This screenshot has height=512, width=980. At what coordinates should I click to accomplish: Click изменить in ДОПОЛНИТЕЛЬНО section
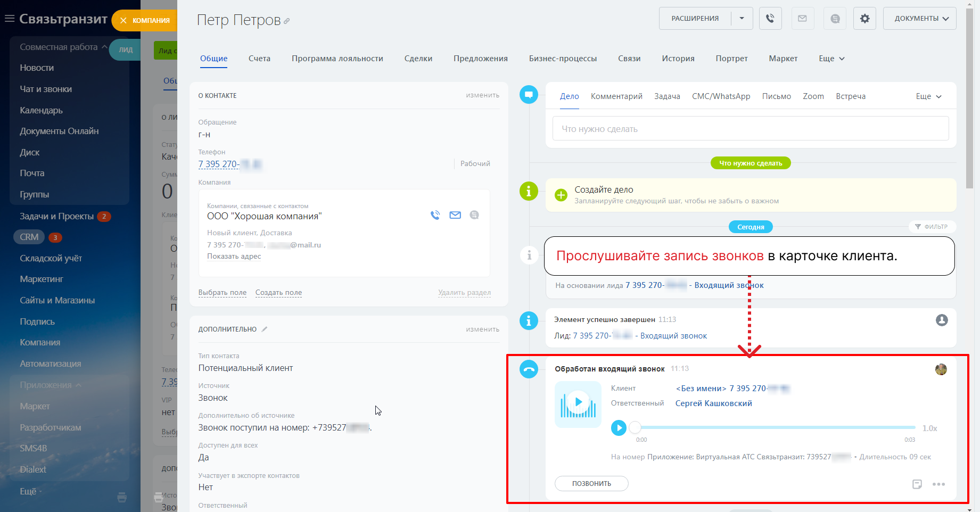pyautogui.click(x=483, y=329)
